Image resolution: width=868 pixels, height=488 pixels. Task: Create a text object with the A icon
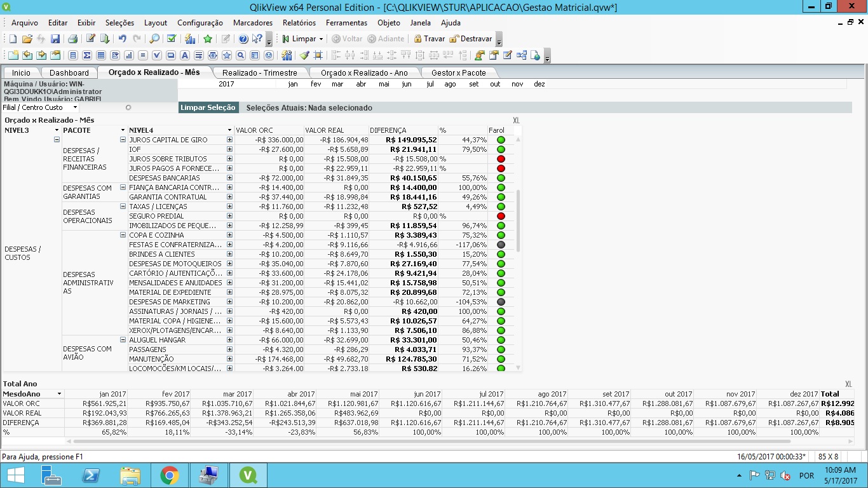pos(185,55)
